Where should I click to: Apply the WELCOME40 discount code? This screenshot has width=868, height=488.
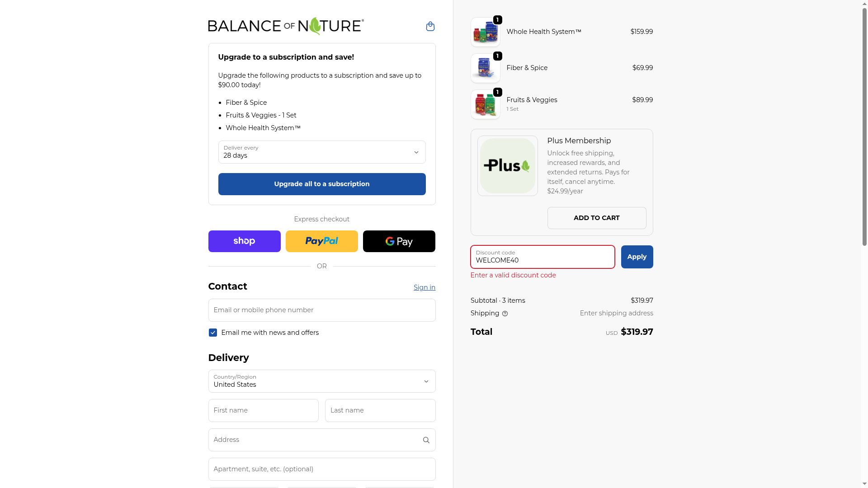tap(637, 257)
